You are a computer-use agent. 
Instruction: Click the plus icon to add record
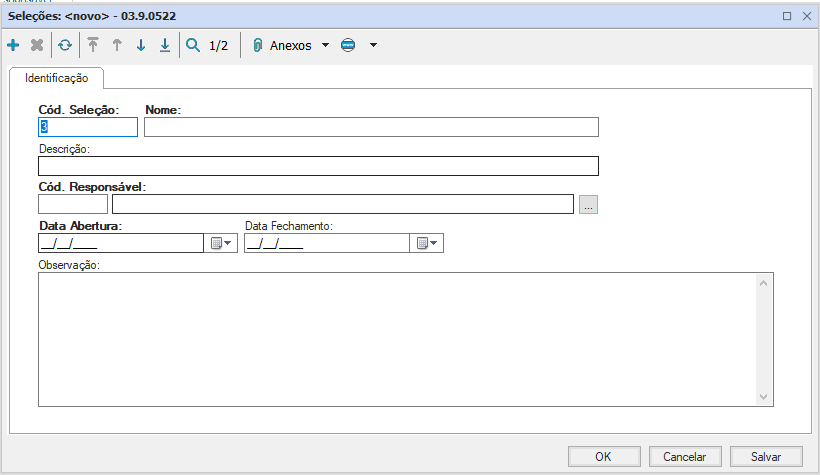(13, 46)
